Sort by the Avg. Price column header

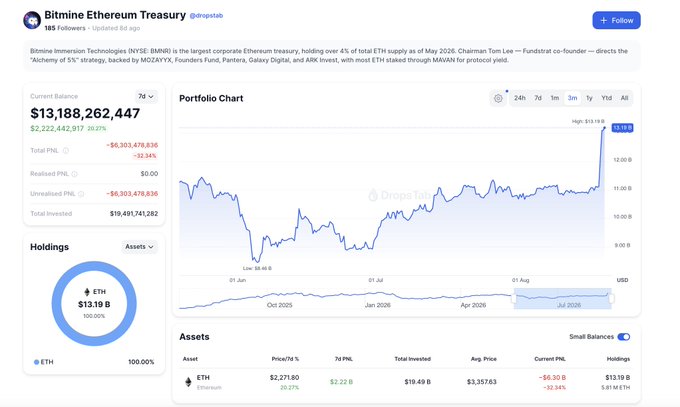[x=484, y=359]
